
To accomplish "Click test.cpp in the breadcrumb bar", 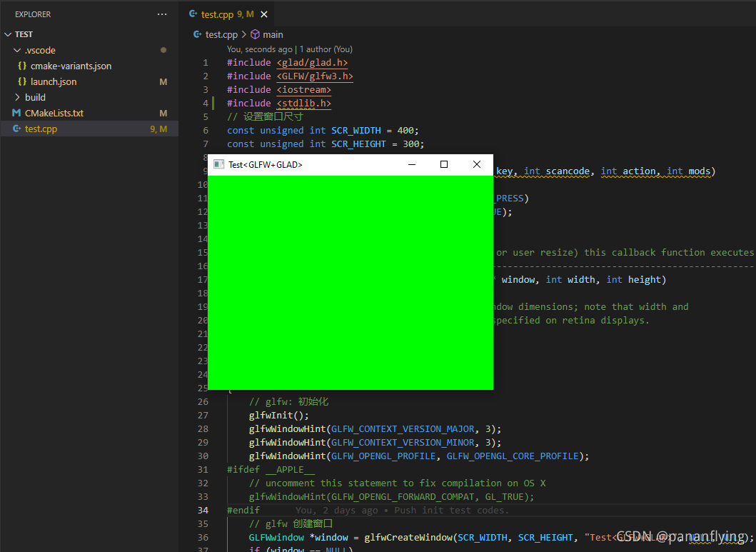I will click(x=221, y=35).
